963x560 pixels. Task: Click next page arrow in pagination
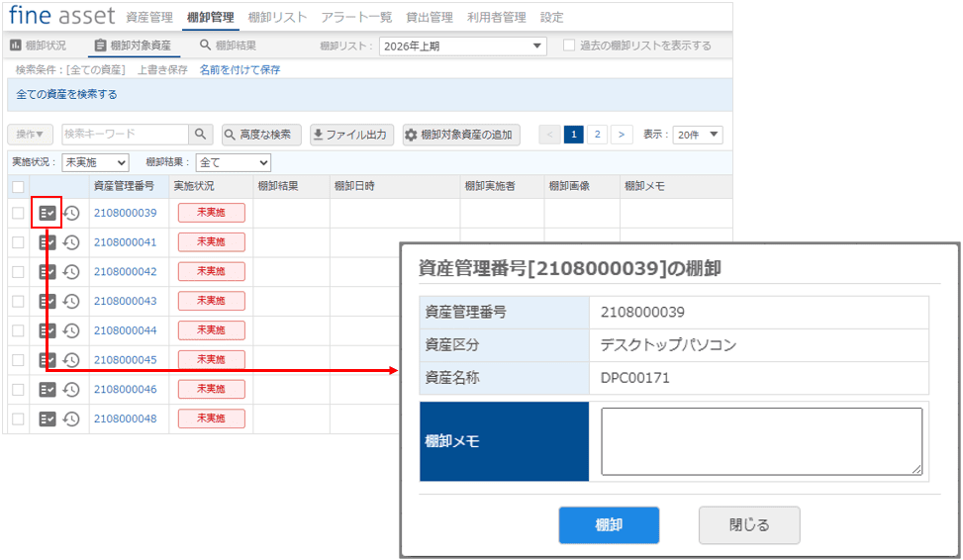click(x=622, y=135)
